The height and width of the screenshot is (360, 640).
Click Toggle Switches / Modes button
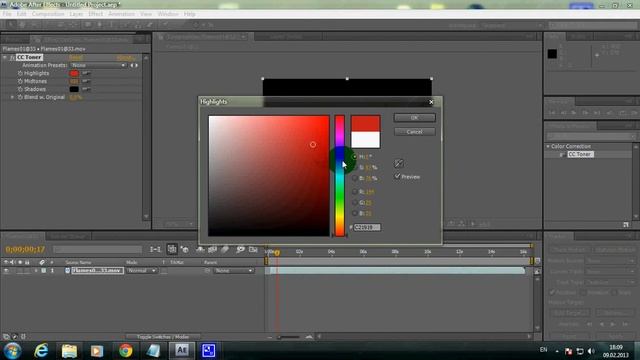(163, 337)
